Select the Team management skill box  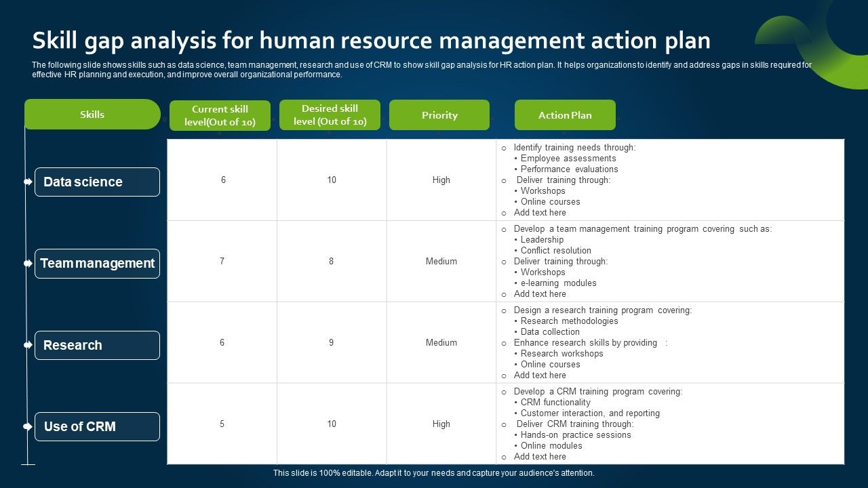click(97, 263)
